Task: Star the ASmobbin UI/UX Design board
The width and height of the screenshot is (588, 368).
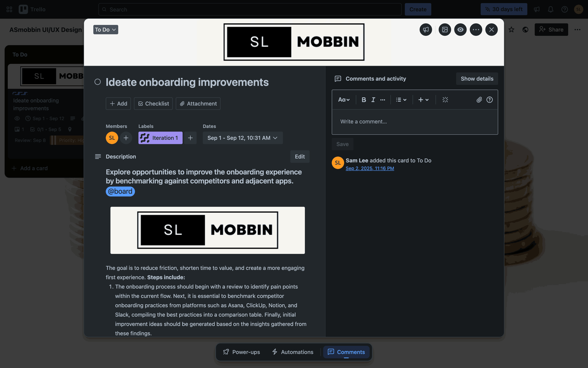Action: (511, 30)
